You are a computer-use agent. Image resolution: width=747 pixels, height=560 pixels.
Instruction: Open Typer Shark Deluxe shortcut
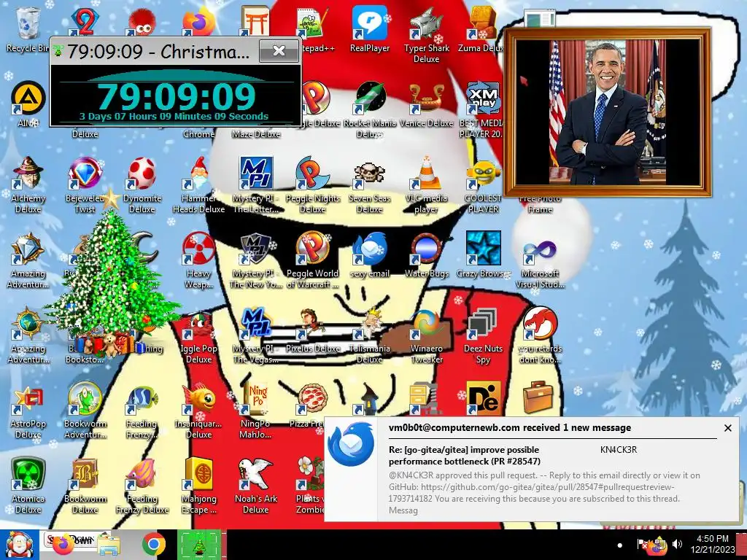[426, 35]
